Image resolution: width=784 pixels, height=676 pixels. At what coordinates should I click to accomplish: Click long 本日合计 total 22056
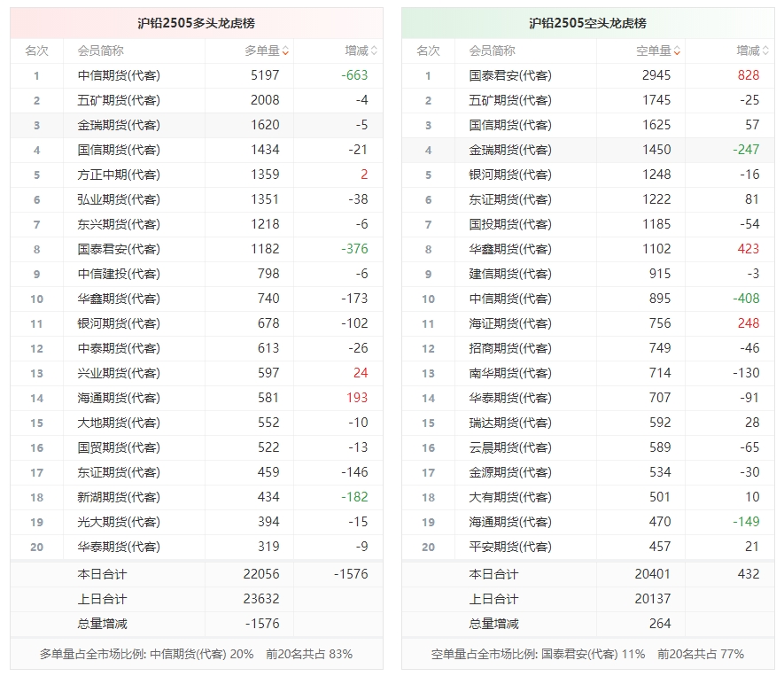261,574
